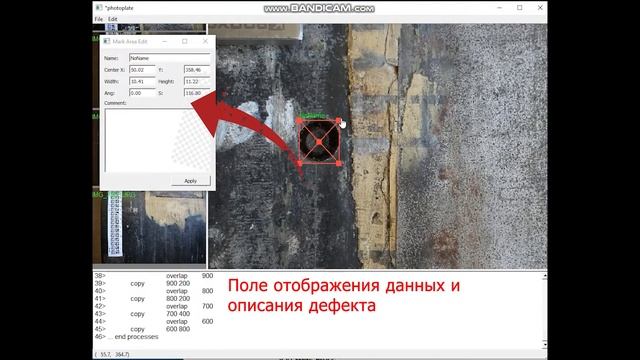Click log line 46 end processes
Image resolution: width=640 pixels, height=360 pixels.
127,337
